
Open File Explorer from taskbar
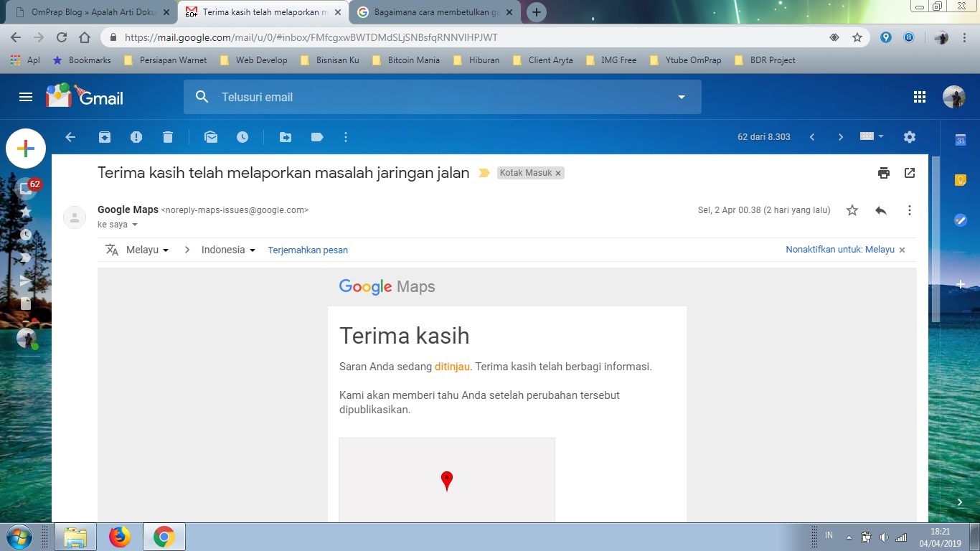(x=75, y=537)
